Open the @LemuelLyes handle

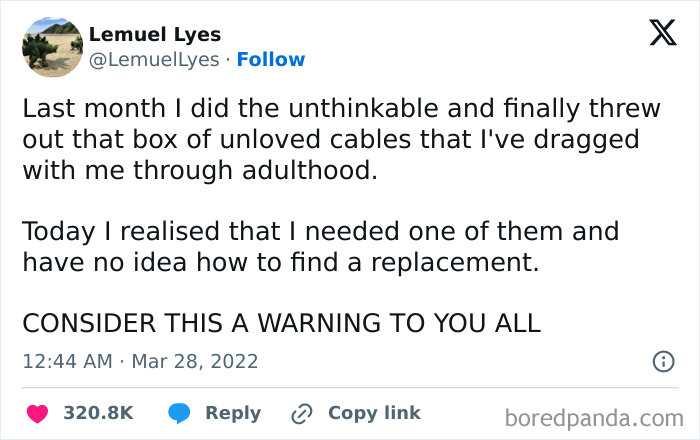click(x=154, y=60)
